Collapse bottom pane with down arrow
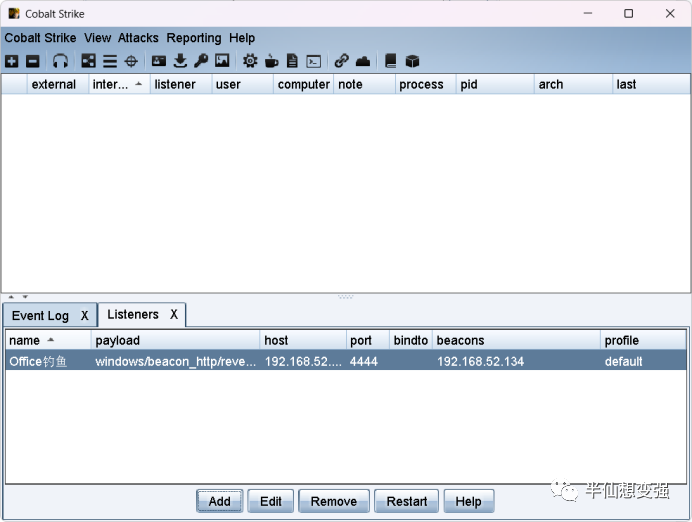Image resolution: width=692 pixels, height=522 pixels. (x=25, y=297)
